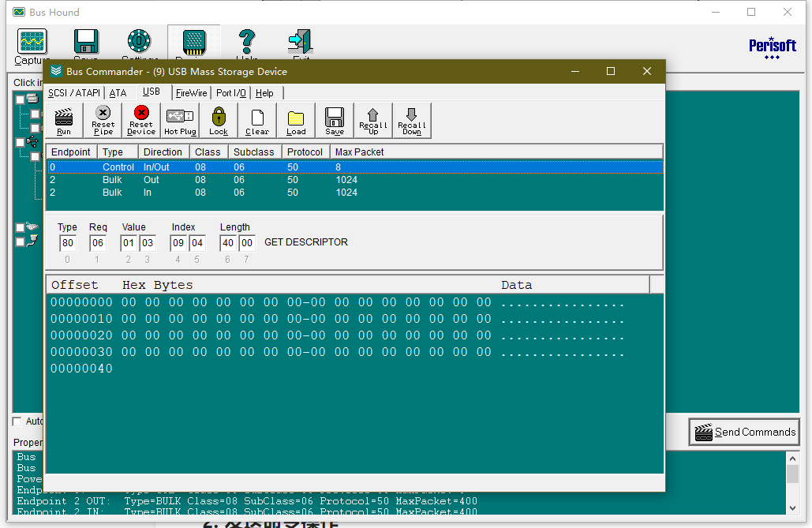Viewport: 812px width, 528px height.
Task: Click properties pane scrollbar down arrow
Action: tap(792, 508)
